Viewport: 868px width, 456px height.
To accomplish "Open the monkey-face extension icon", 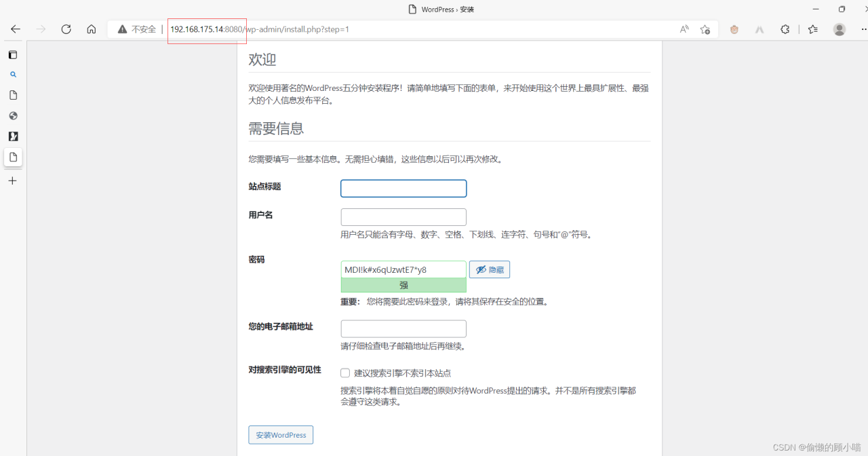I will 734,29.
